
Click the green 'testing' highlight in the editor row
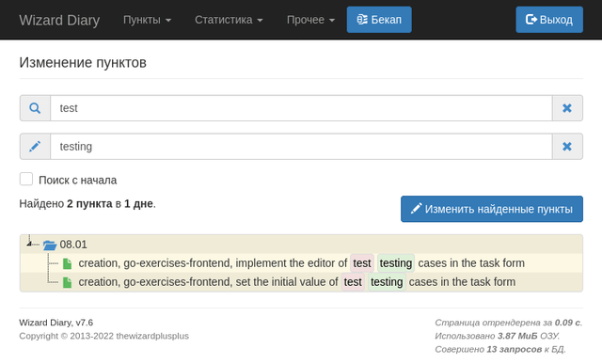pyautogui.click(x=396, y=263)
